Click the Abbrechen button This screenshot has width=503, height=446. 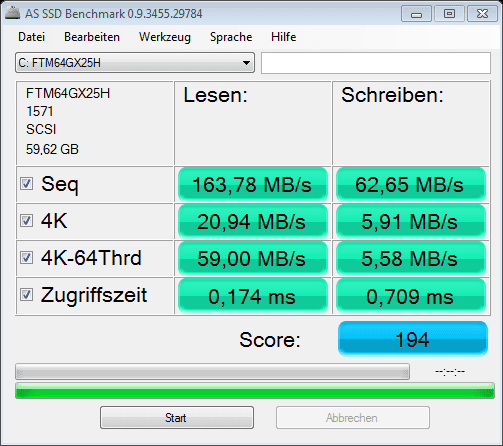click(352, 417)
